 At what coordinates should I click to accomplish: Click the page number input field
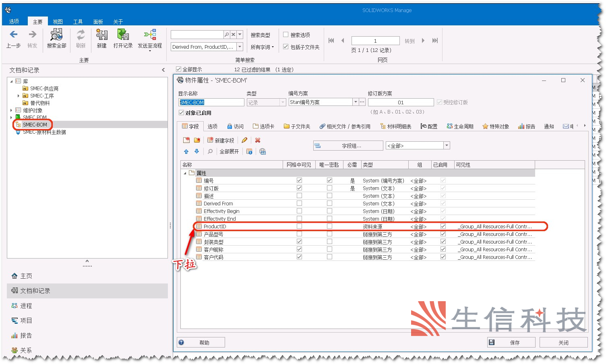pyautogui.click(x=376, y=41)
